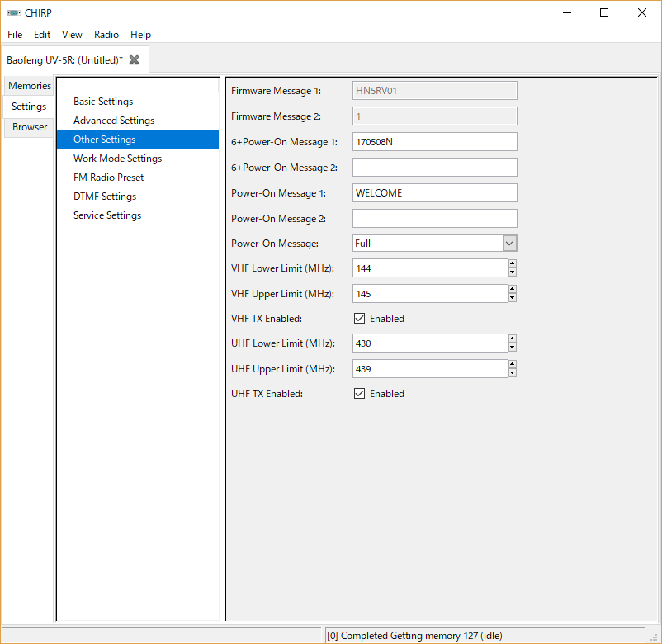Click the 'Firmware Message 1:' label
This screenshot has height=644, width=662.
(276, 91)
